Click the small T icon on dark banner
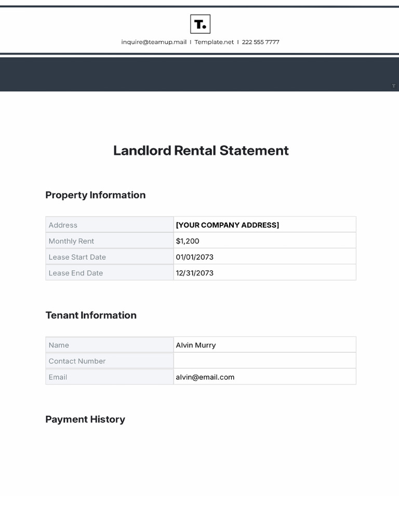Screen dimensions: 399x532 point(393,86)
